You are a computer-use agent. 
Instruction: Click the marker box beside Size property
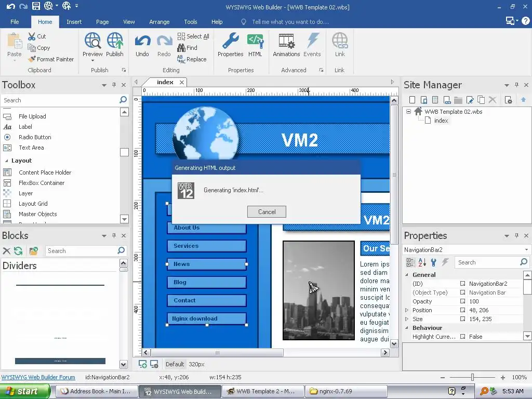(x=462, y=318)
